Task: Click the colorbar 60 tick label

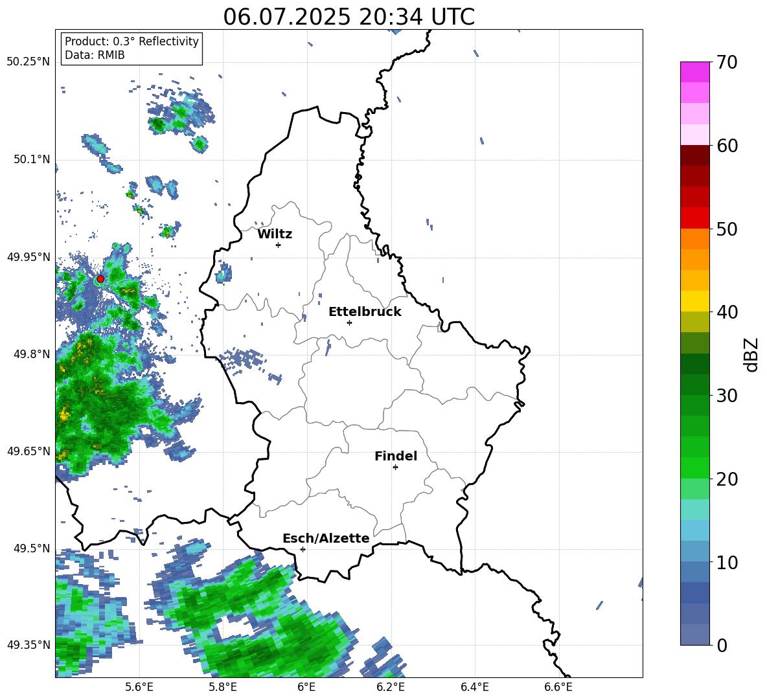Action: (727, 146)
